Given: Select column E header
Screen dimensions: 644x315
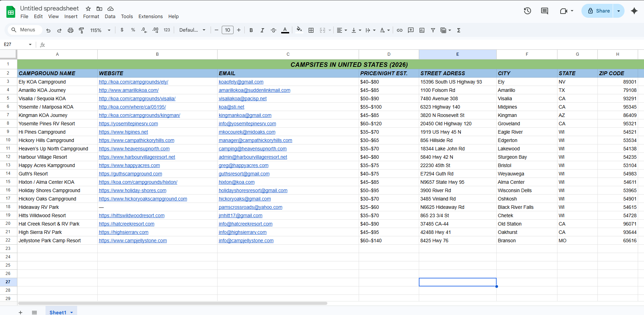Looking at the screenshot, I should point(458,54).
